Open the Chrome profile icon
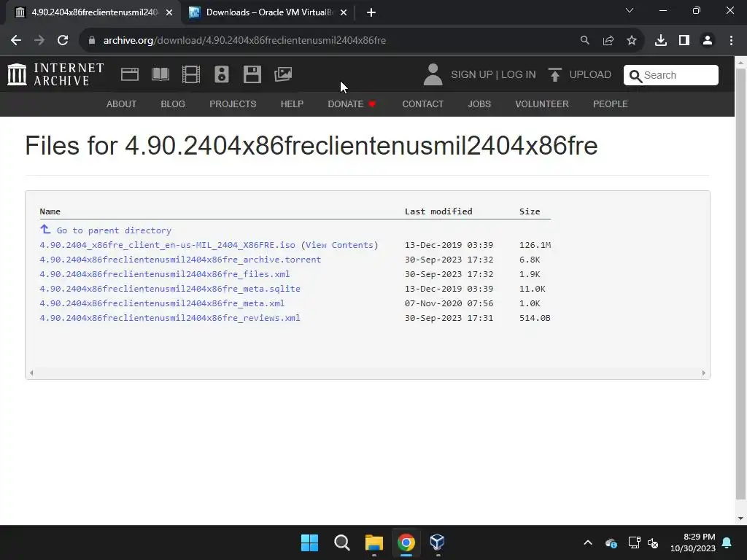This screenshot has width=747, height=560. (708, 41)
